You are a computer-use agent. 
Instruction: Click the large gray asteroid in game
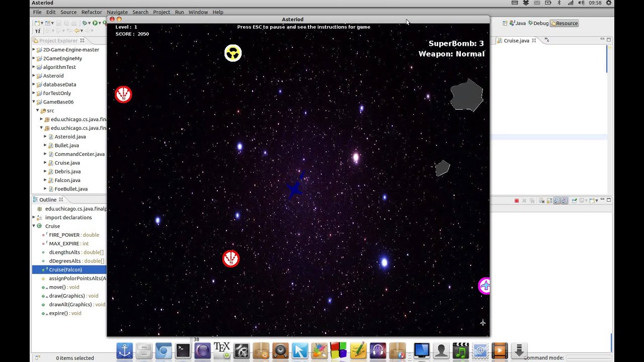click(x=466, y=95)
